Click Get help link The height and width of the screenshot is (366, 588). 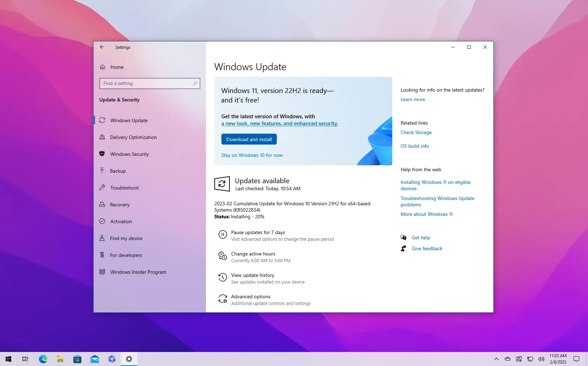click(421, 238)
